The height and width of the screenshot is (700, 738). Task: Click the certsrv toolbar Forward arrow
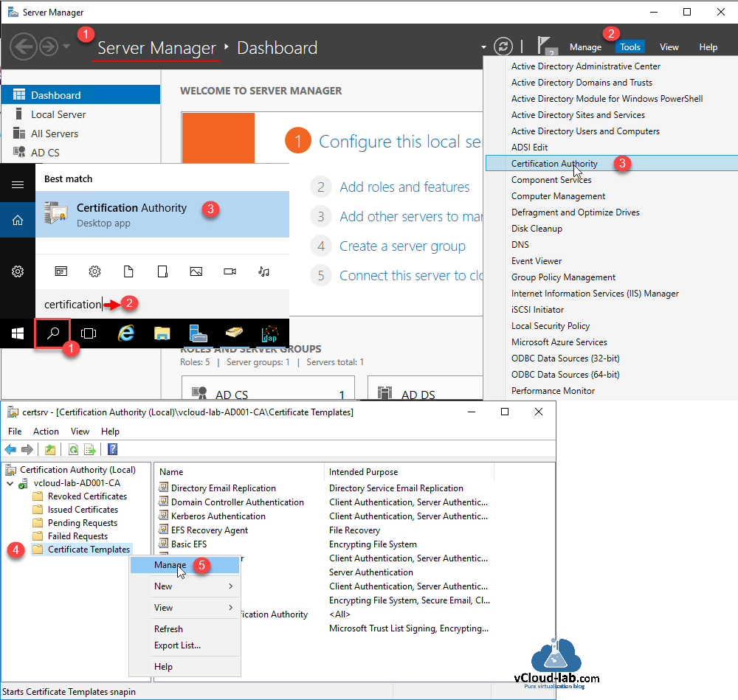point(27,450)
